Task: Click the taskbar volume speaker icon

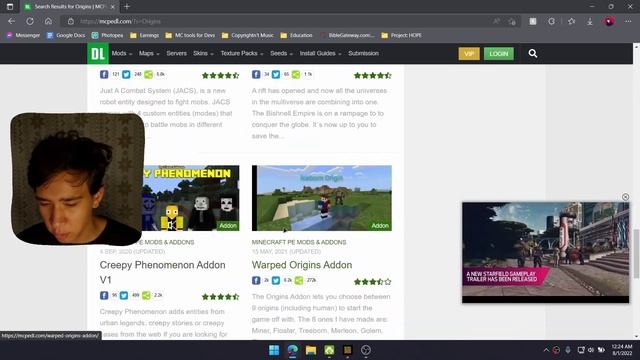Action: tap(591, 350)
